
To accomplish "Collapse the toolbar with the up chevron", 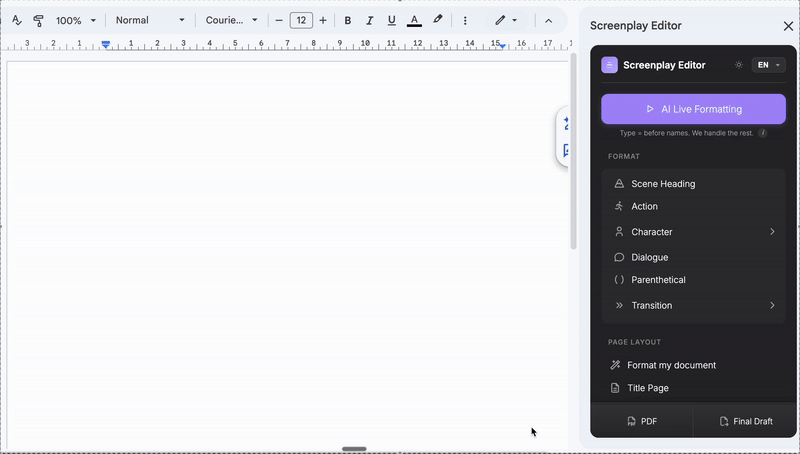I will (x=548, y=21).
